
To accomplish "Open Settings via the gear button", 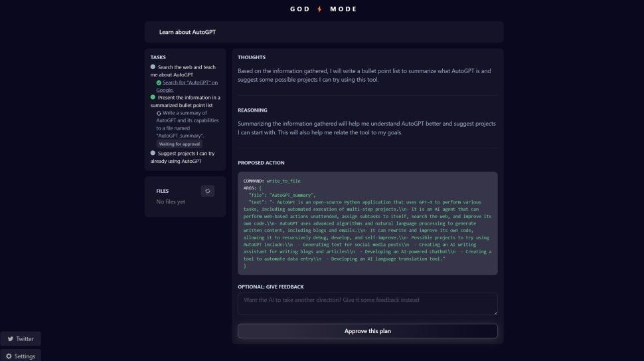I will click(21, 356).
